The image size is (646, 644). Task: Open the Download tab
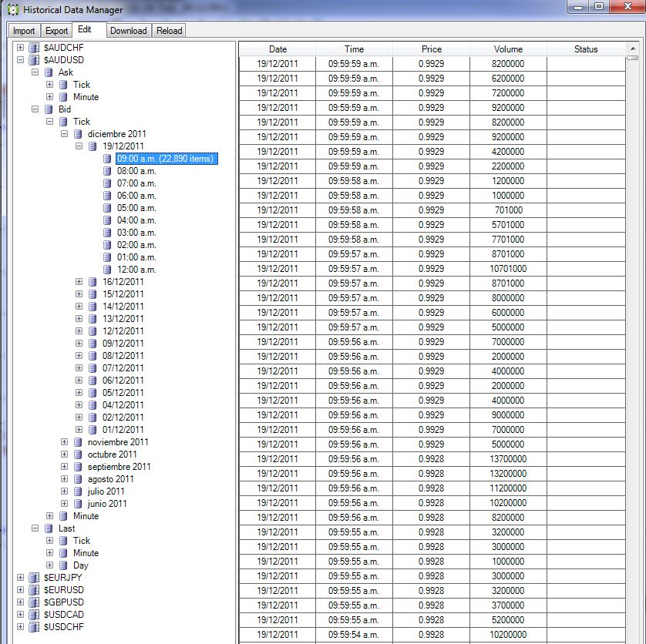(129, 31)
